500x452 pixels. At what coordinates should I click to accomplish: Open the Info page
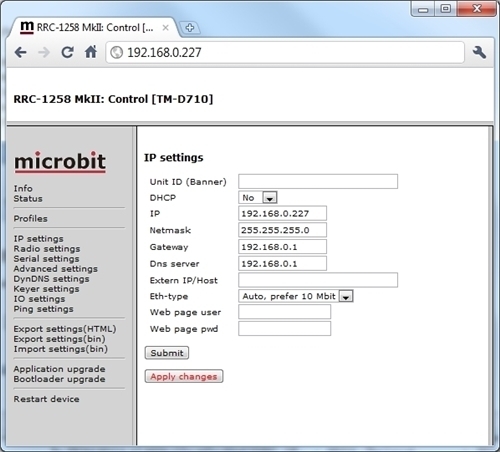point(23,188)
